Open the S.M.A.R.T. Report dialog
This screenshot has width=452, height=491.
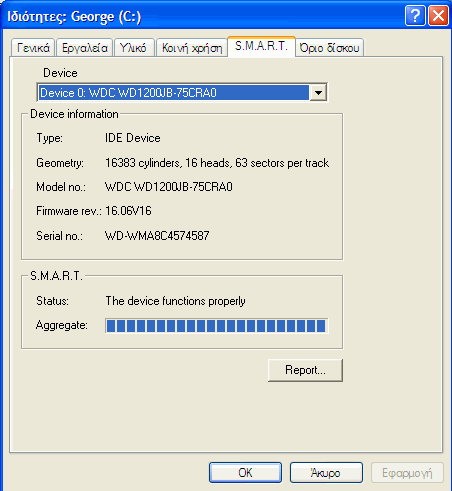pos(305,370)
